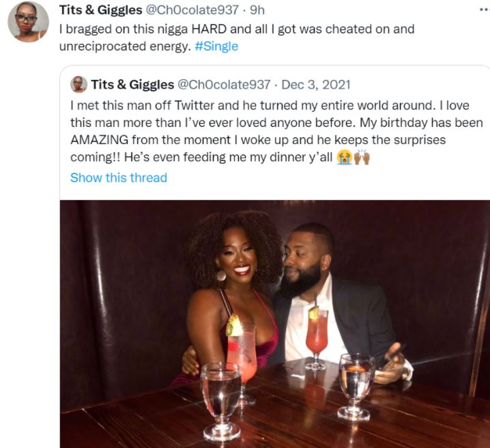Open the main tweet author's profile avatar
This screenshot has height=448, width=490.
point(28,21)
